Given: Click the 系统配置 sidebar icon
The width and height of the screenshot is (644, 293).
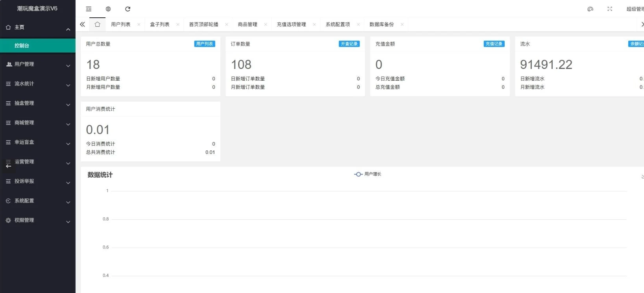Looking at the screenshot, I should (x=8, y=200).
